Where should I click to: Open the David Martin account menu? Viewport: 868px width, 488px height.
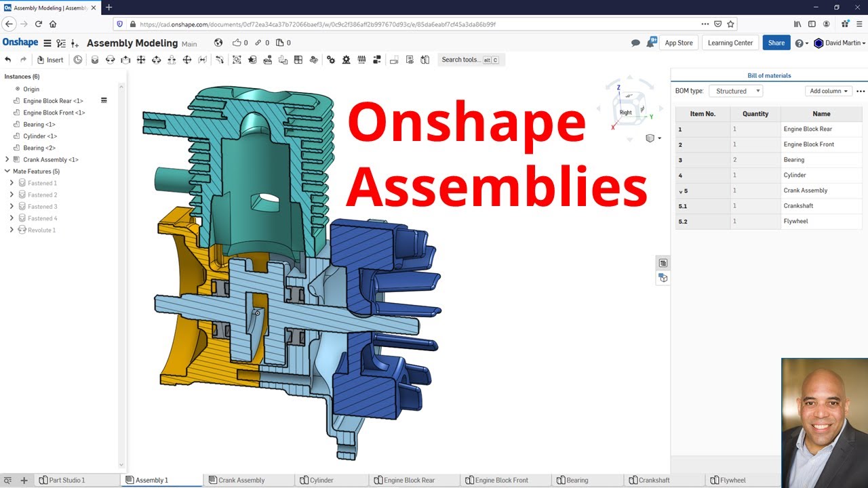click(840, 43)
